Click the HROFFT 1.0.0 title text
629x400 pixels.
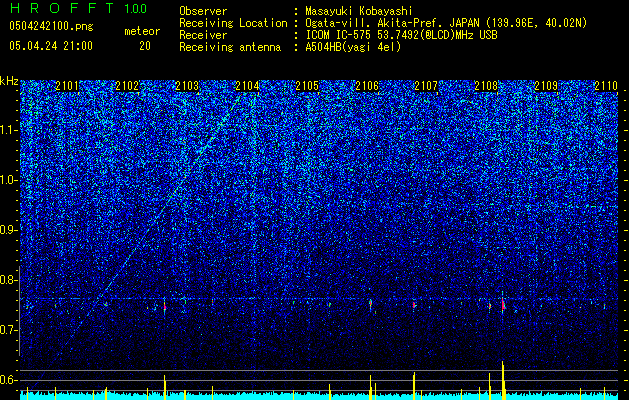tap(78, 8)
